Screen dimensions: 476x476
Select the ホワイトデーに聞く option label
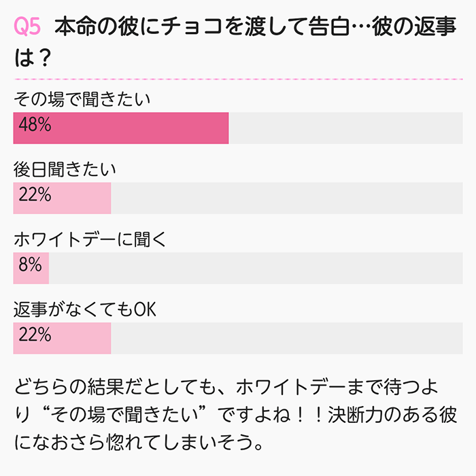pos(90,239)
